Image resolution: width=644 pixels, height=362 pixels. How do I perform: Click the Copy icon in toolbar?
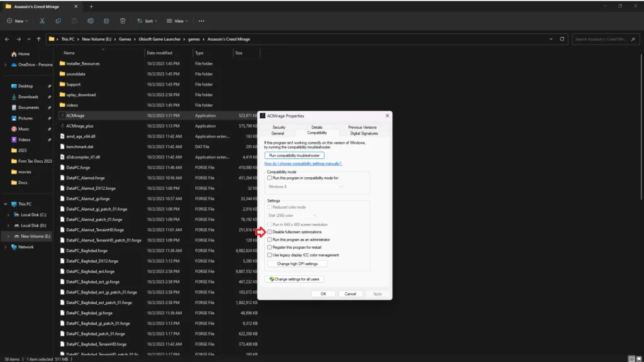point(58,21)
